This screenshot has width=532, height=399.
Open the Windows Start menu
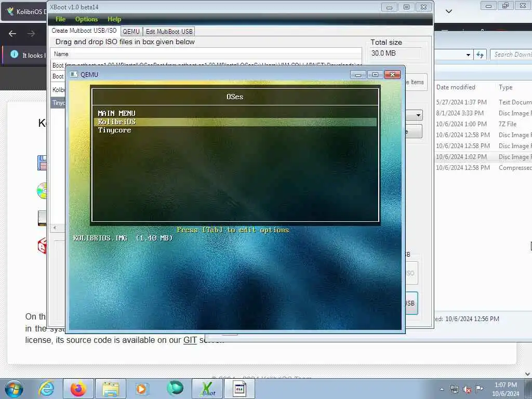(x=14, y=389)
